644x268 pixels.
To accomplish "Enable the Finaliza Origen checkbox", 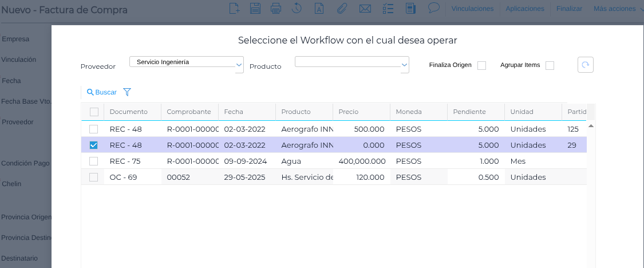I will coord(481,65).
